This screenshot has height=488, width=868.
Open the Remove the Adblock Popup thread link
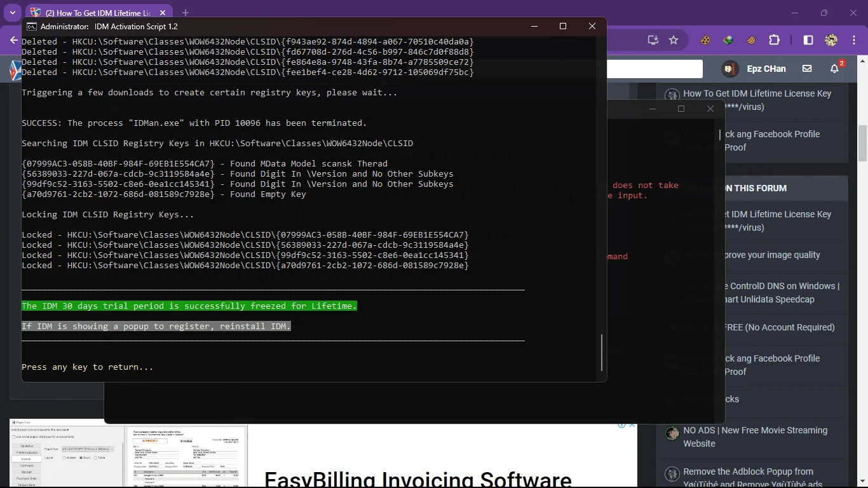[x=753, y=478]
